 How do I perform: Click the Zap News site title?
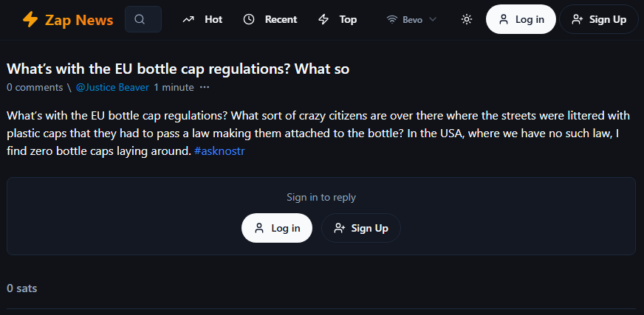pos(79,19)
